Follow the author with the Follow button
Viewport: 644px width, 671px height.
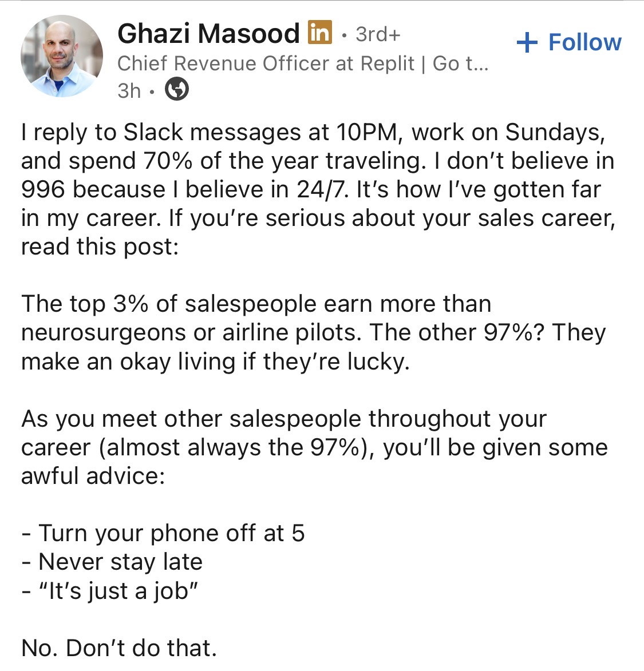[569, 42]
